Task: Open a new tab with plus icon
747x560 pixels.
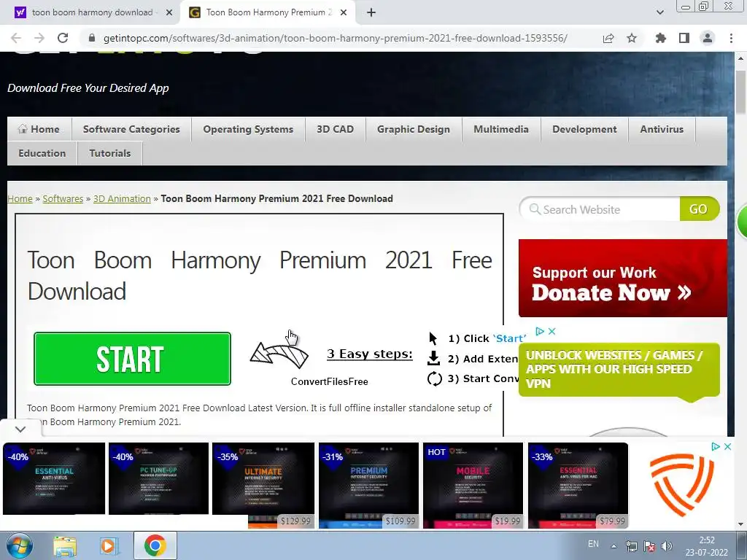Action: (x=371, y=12)
